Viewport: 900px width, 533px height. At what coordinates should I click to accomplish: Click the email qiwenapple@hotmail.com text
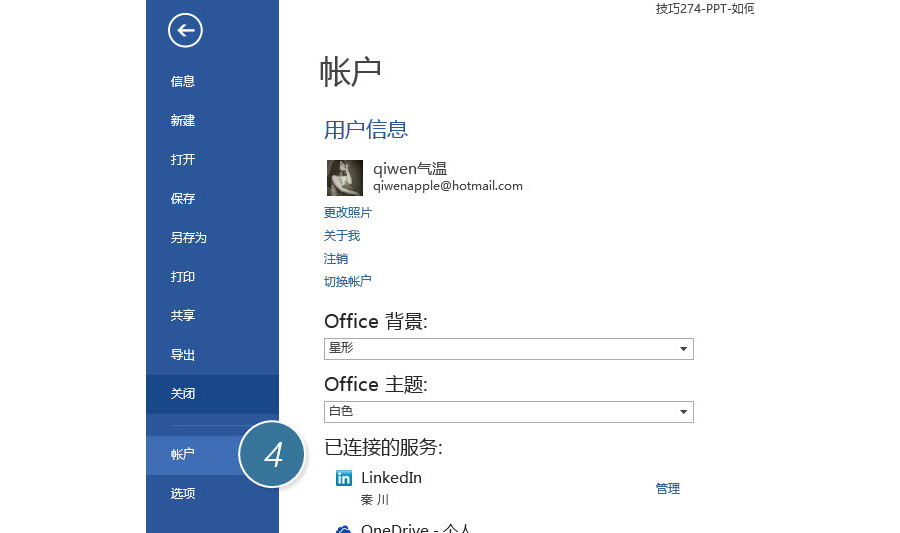[448, 186]
